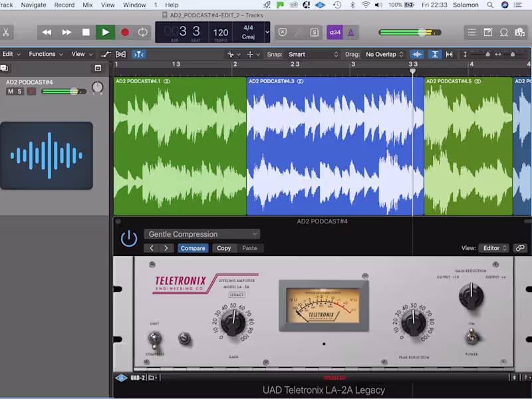This screenshot has width=532, height=399.
Task: Toggle the LA-2A plugin power bypass button
Action: 129,239
